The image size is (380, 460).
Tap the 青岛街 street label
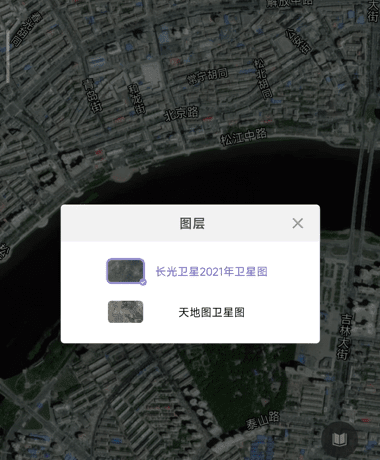tap(92, 95)
